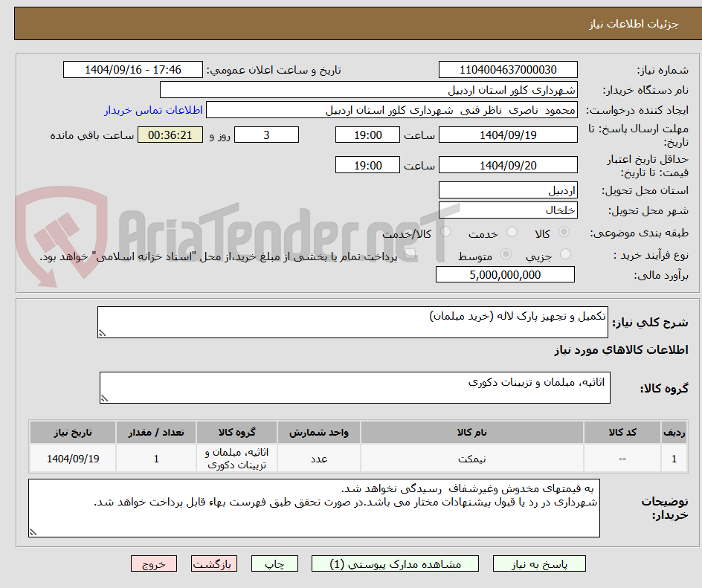
Task: Click the پاسخ به نیاز button
Action: (539, 563)
